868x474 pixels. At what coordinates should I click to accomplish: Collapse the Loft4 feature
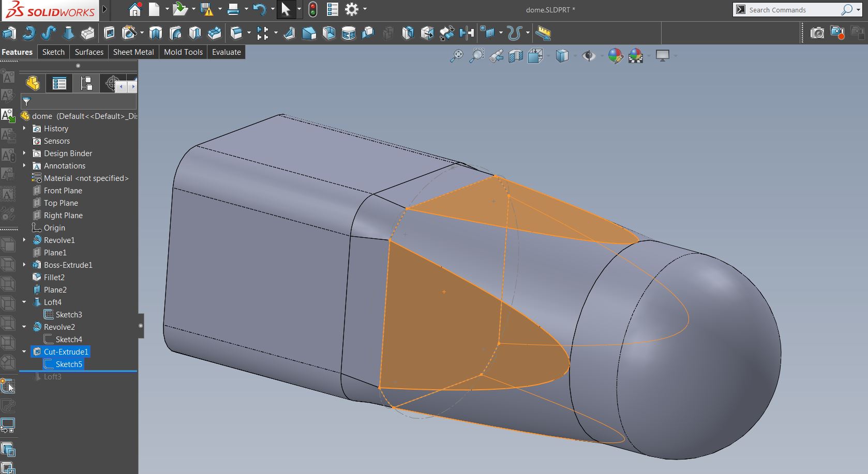[x=24, y=302]
